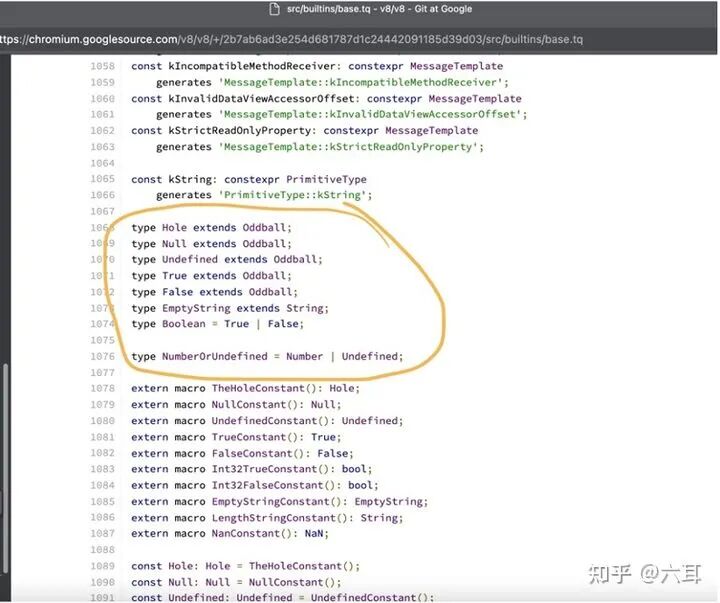Click 'kIncompatibleMethodReceiver' constant name on line 1058

253,66
